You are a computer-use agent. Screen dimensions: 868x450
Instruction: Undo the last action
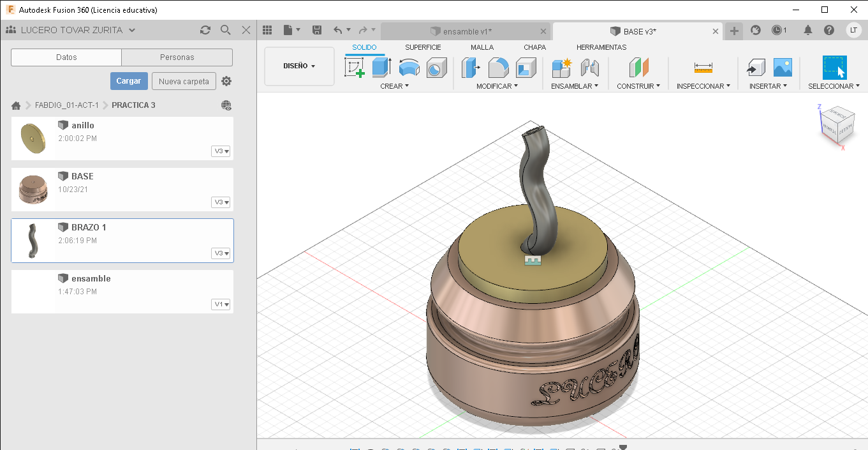click(x=338, y=30)
